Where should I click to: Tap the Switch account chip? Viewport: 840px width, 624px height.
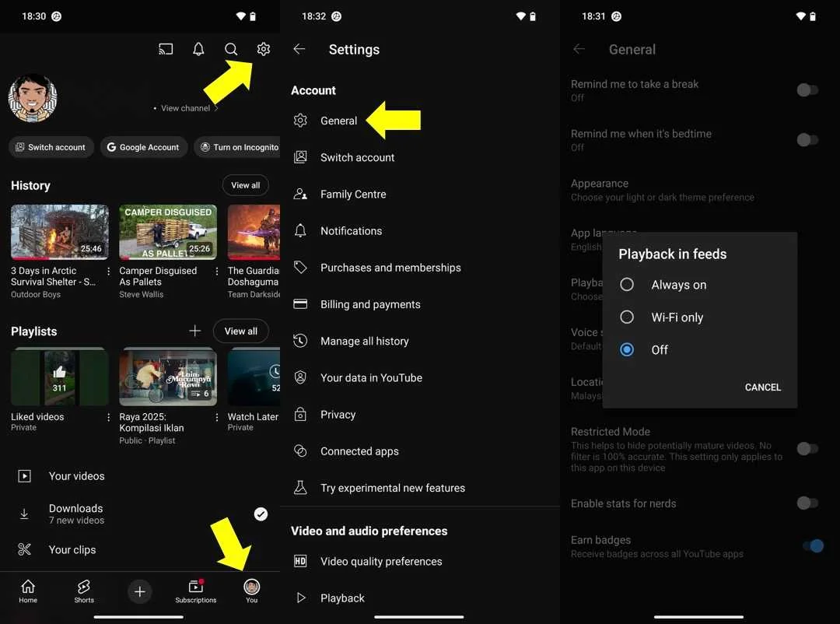click(x=51, y=147)
